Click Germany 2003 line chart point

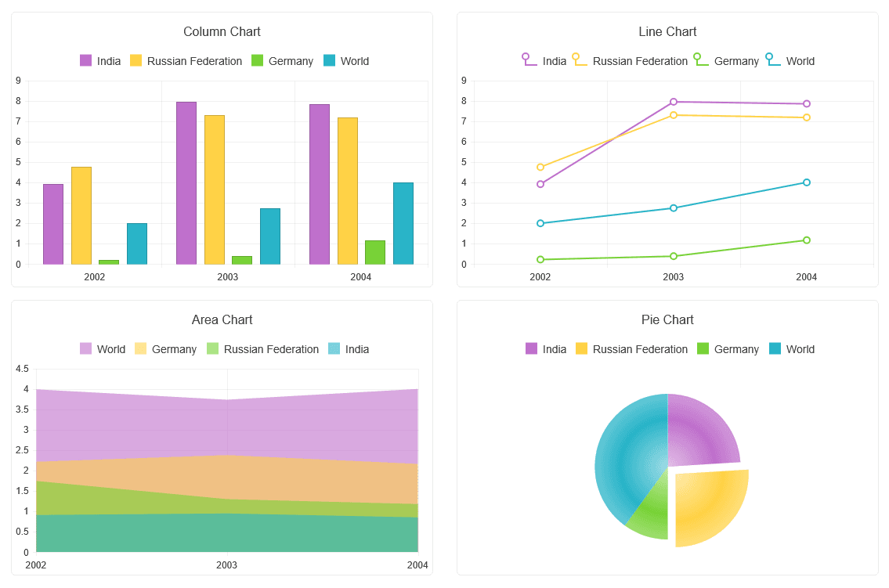674,256
